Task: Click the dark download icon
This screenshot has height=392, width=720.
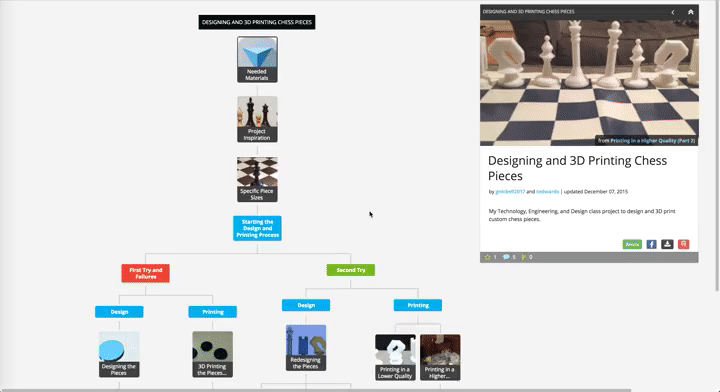Action: click(667, 244)
